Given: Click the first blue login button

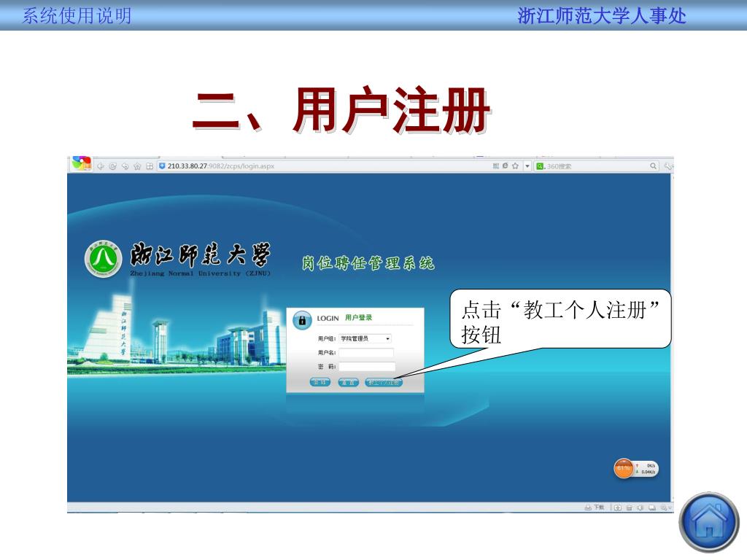Looking at the screenshot, I should click(x=320, y=382).
